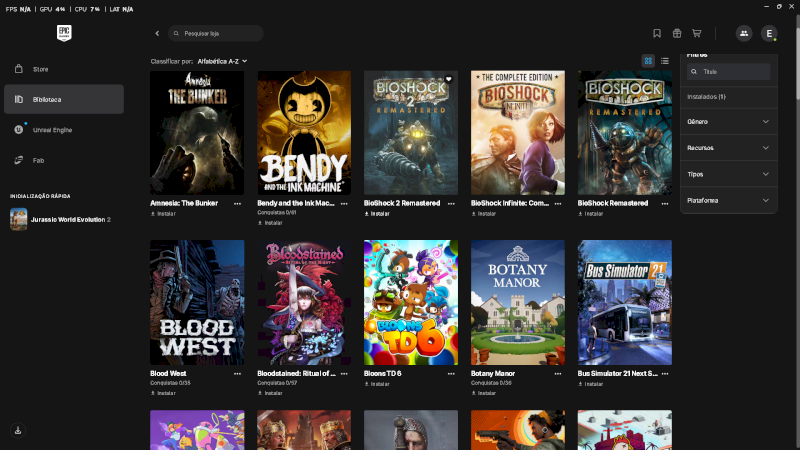
Task: Open options menu for BioShock 2 Remastered
Action: point(451,204)
